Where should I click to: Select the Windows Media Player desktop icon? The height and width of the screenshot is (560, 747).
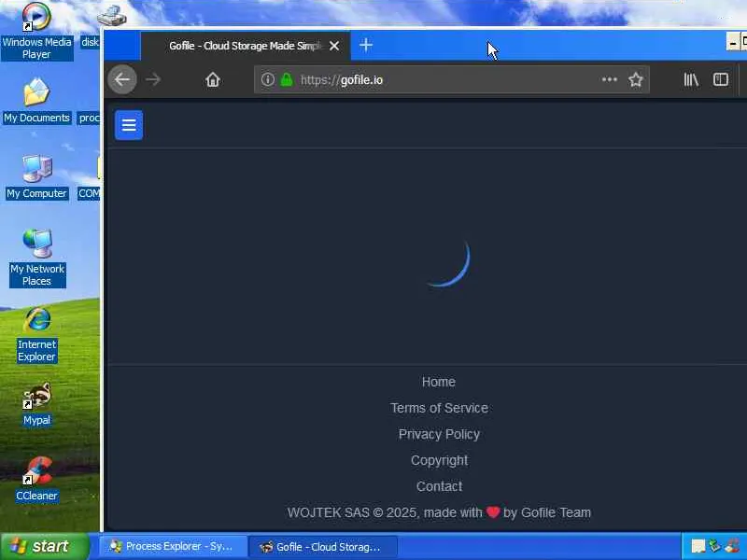(x=36, y=32)
